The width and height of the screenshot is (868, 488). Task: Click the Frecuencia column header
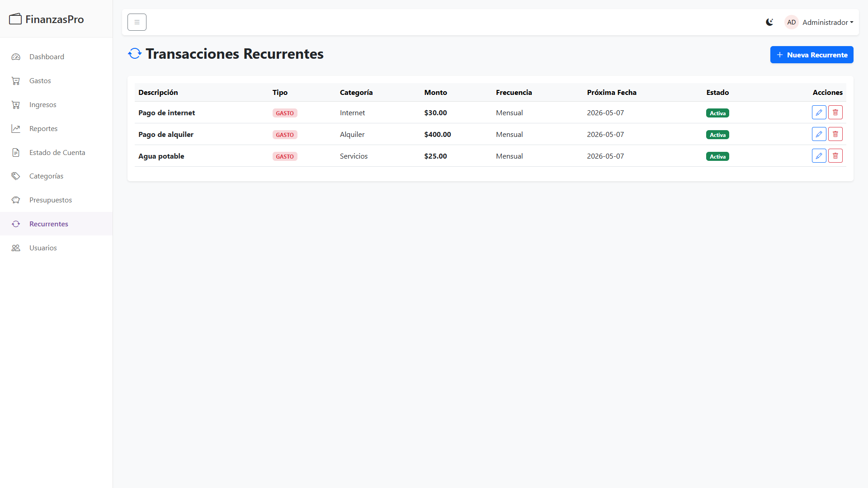coord(514,92)
